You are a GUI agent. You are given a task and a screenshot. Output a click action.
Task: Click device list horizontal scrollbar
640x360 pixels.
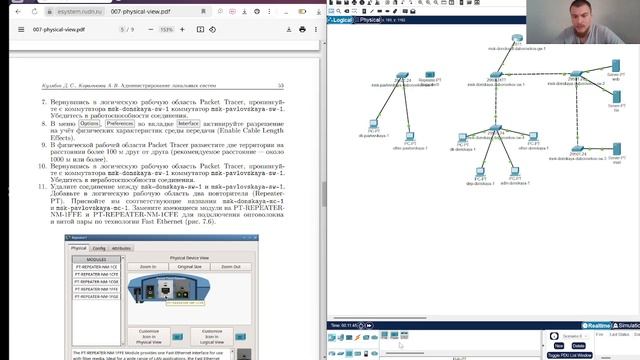pyautogui.click(x=404, y=353)
